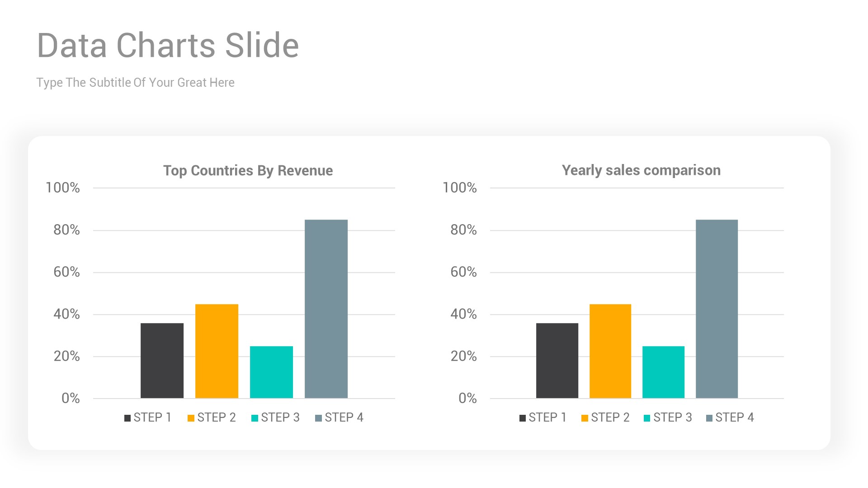Click the dark STEP 1 legend swatch in left chart
The height and width of the screenshot is (488, 868).
click(127, 418)
